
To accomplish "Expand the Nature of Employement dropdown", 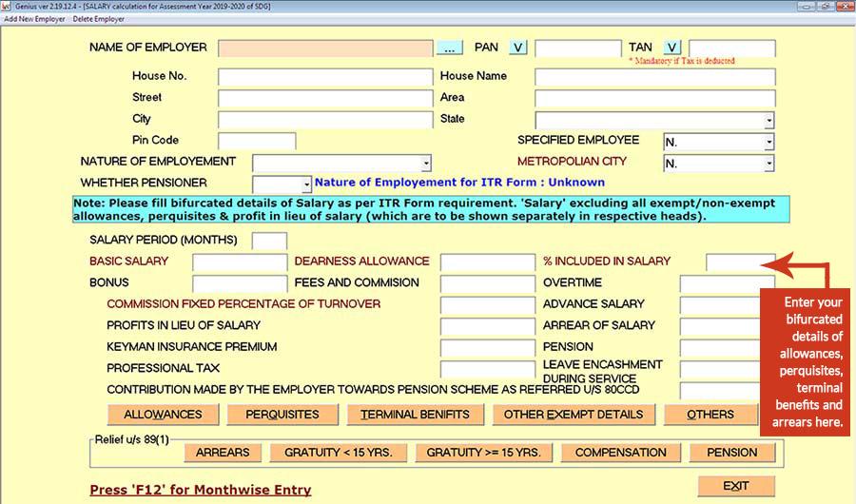I will point(426,164).
